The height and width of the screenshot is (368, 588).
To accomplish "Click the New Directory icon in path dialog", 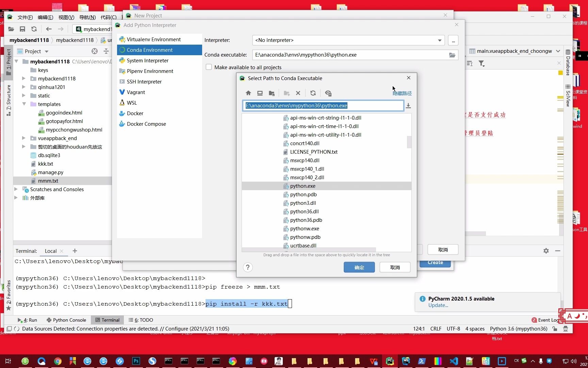I will coord(287,93).
